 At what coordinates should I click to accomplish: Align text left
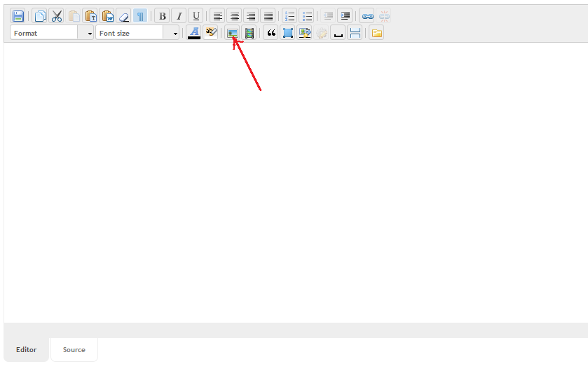[x=217, y=16]
